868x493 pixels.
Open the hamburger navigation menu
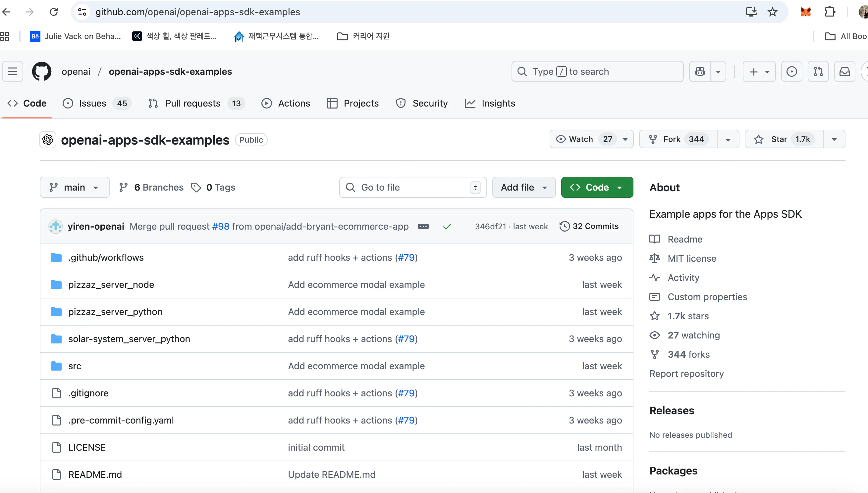tap(13, 71)
